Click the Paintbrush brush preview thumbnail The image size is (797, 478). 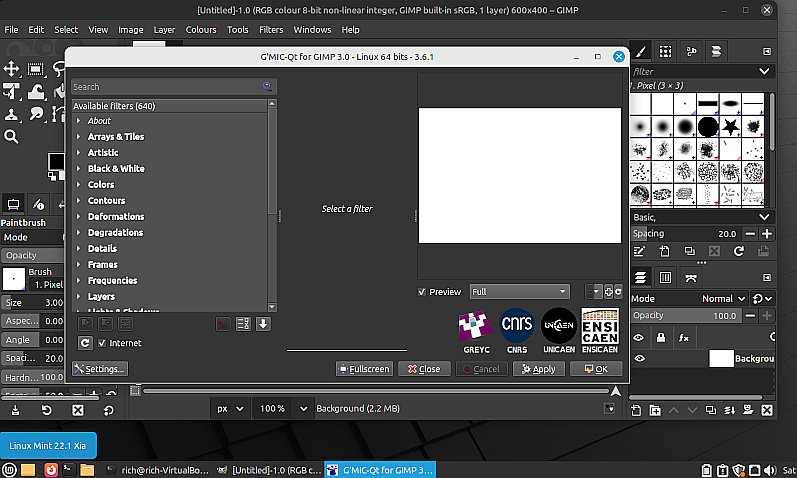click(x=14, y=279)
